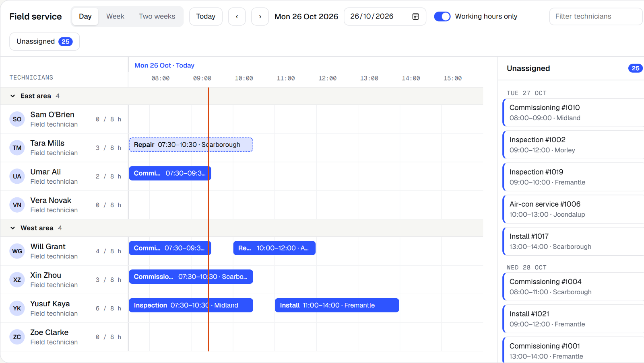Image resolution: width=644 pixels, height=363 pixels.
Task: Jump to Today
Action: [x=206, y=16]
